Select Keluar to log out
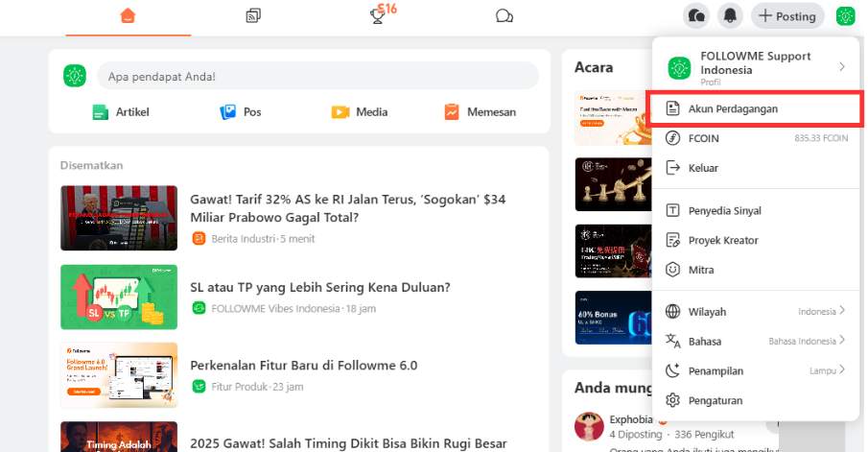This screenshot has width=868, height=452. pos(756,168)
